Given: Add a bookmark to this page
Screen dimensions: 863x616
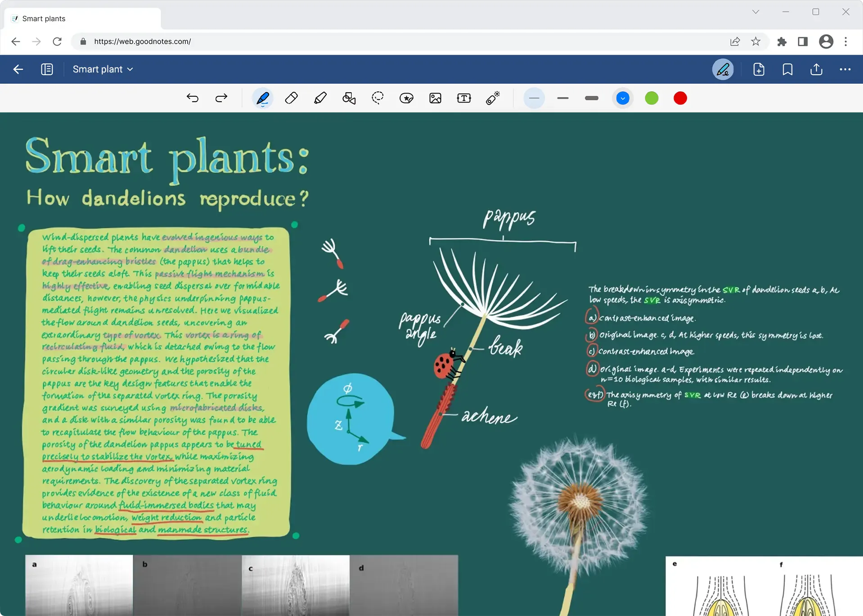Looking at the screenshot, I should tap(787, 69).
